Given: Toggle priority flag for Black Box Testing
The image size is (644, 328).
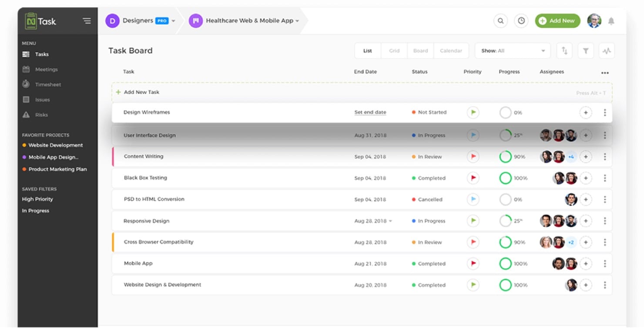Looking at the screenshot, I should (x=473, y=178).
